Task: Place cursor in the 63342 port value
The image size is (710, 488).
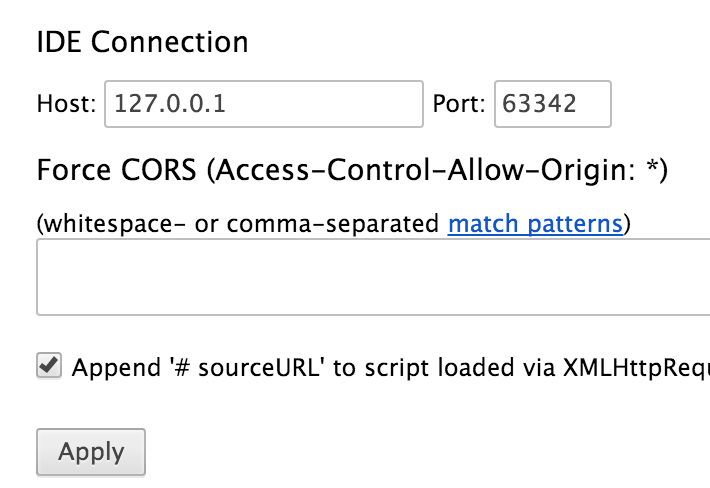Action: pos(540,104)
